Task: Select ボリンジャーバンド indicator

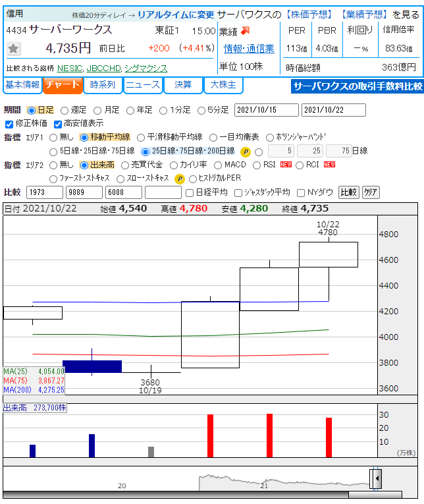Action: [270, 138]
